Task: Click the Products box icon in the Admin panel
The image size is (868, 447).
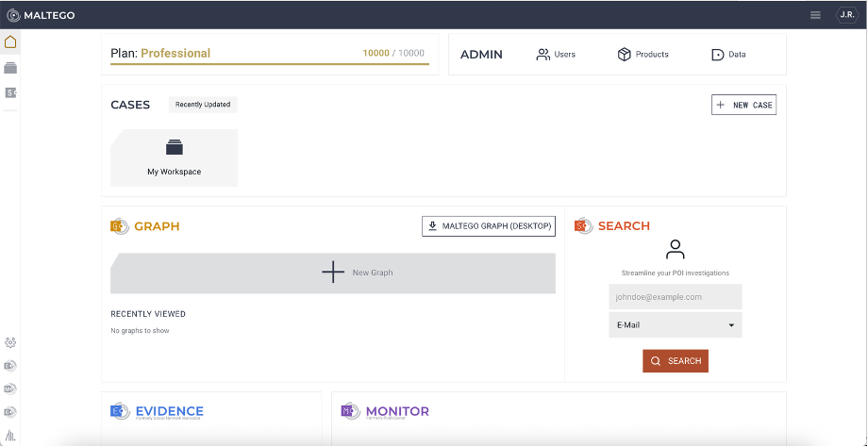Action: coord(625,54)
